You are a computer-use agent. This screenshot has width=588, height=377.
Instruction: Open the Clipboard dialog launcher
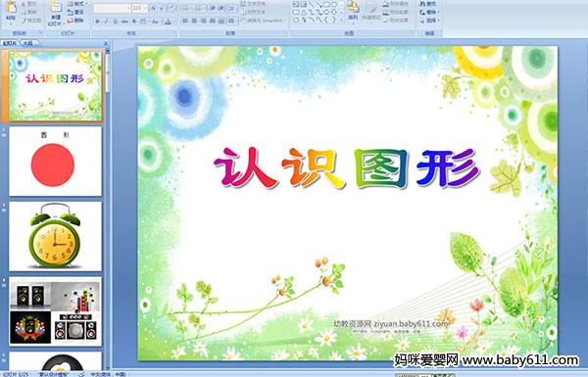40,33
